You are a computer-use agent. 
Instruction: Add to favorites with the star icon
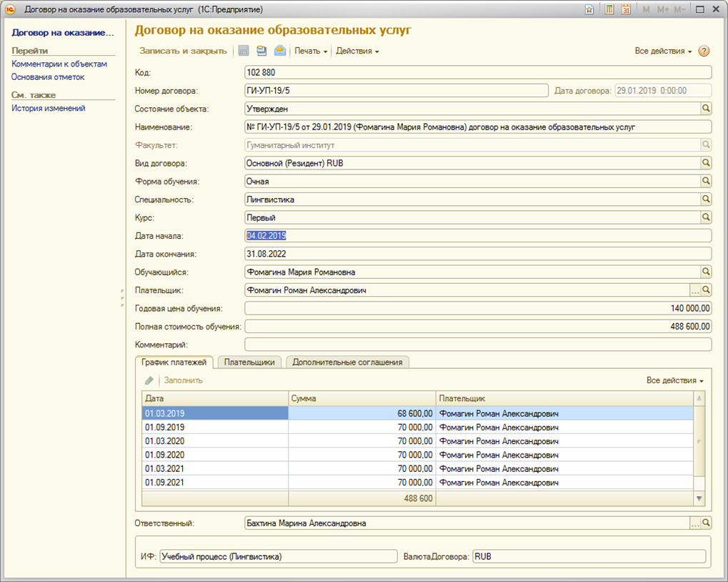click(x=589, y=9)
